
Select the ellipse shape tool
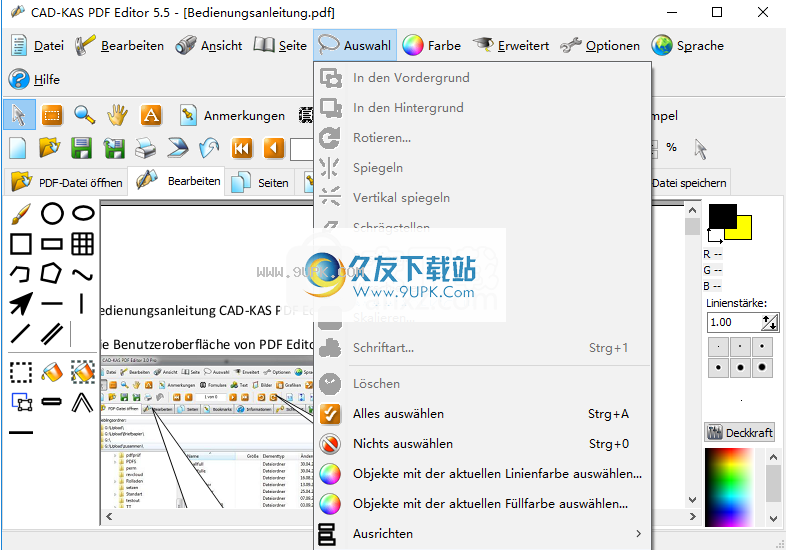(83, 213)
